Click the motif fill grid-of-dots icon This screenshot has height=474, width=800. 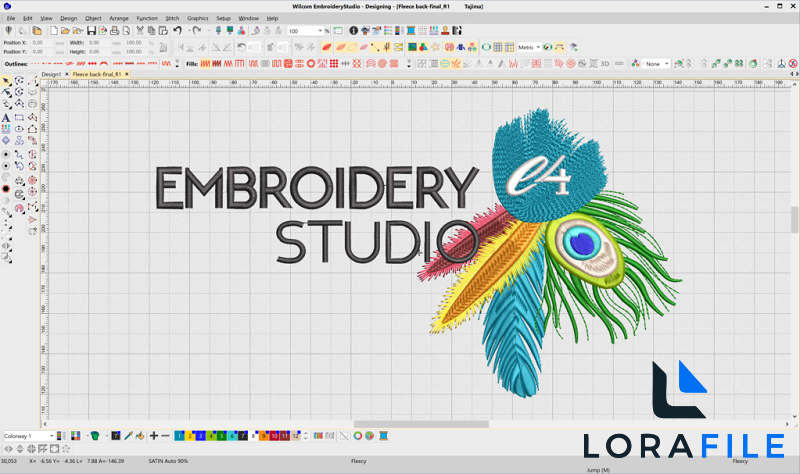click(x=334, y=64)
